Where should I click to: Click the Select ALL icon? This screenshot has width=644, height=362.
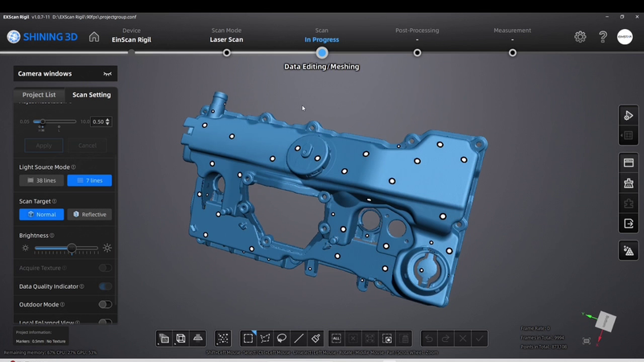pyautogui.click(x=336, y=339)
